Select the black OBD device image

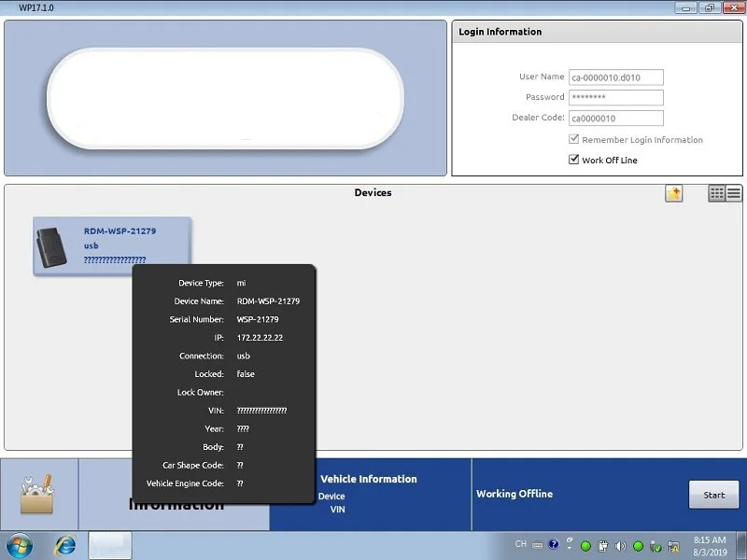click(x=51, y=247)
